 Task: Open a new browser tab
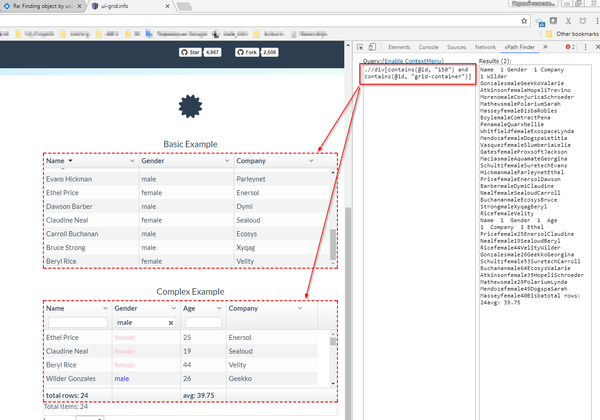click(184, 6)
